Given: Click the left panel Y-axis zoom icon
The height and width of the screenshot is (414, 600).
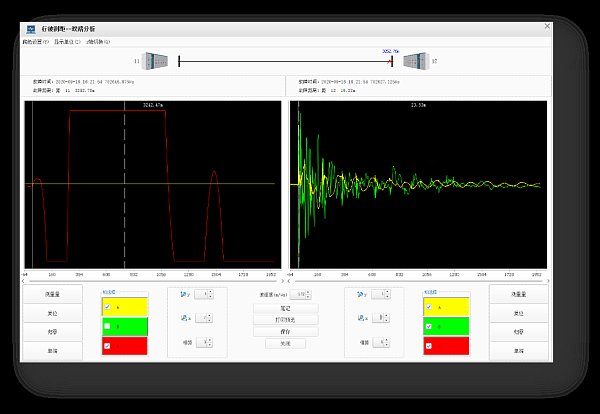Looking at the screenshot, I should point(183,295).
